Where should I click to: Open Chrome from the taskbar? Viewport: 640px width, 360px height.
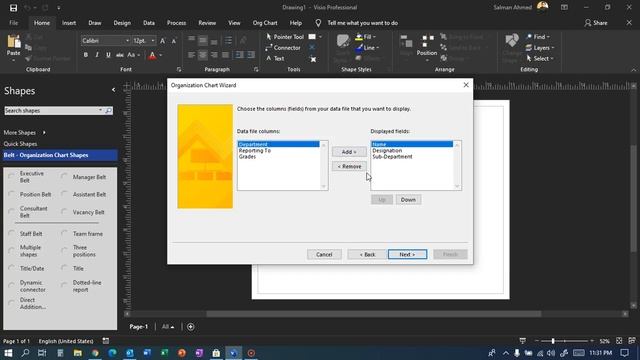pos(95,353)
